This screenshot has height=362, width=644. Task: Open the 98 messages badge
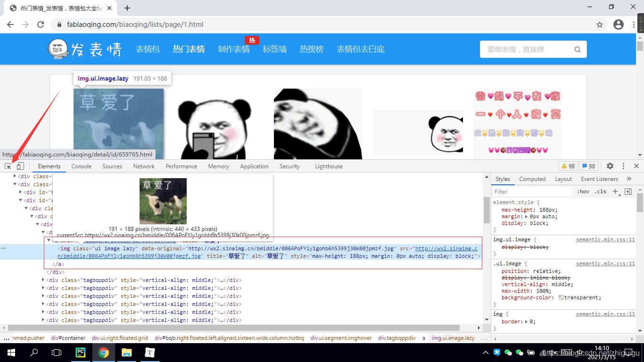click(x=588, y=166)
